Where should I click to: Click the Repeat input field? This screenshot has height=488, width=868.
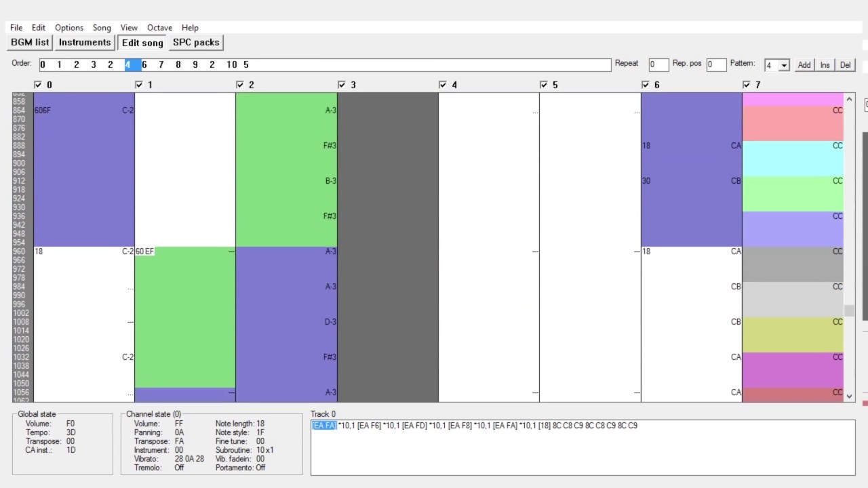(658, 65)
